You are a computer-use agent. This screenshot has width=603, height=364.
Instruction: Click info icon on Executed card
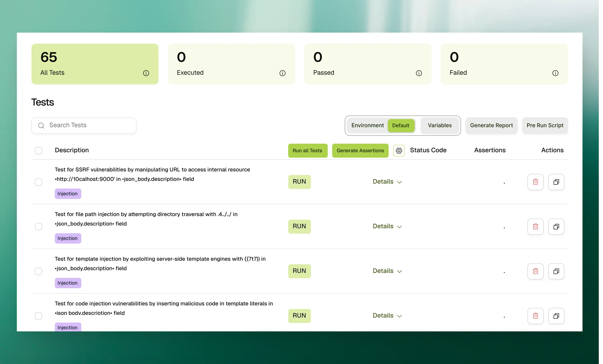282,73
